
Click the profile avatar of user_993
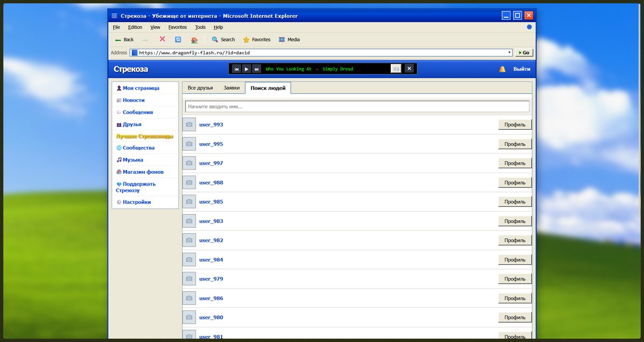pyautogui.click(x=189, y=125)
